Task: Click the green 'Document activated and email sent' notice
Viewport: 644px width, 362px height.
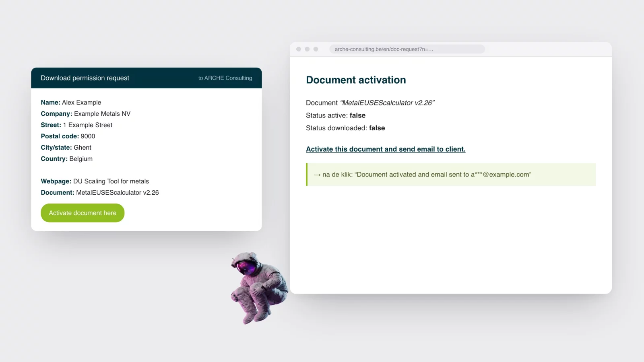Action: (x=451, y=175)
